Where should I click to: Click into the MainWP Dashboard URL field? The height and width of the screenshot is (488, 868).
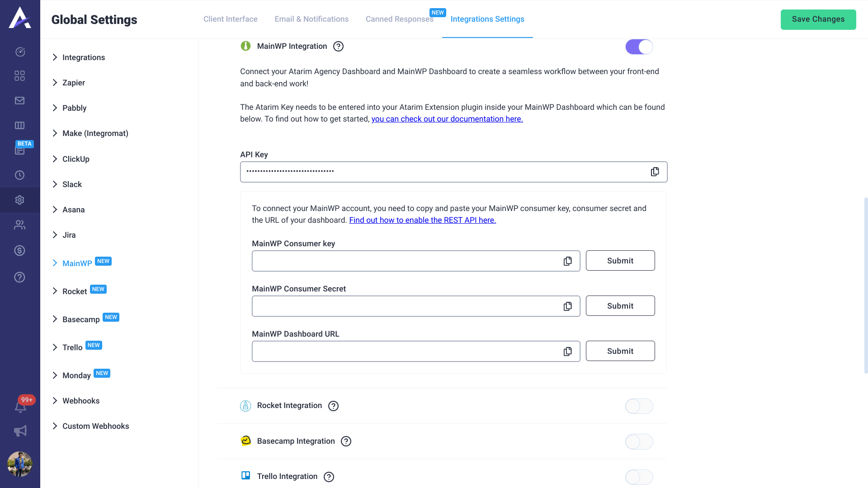click(x=405, y=352)
